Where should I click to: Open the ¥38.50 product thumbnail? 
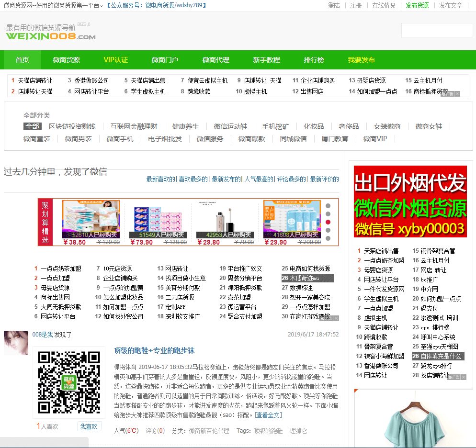[x=91, y=219]
